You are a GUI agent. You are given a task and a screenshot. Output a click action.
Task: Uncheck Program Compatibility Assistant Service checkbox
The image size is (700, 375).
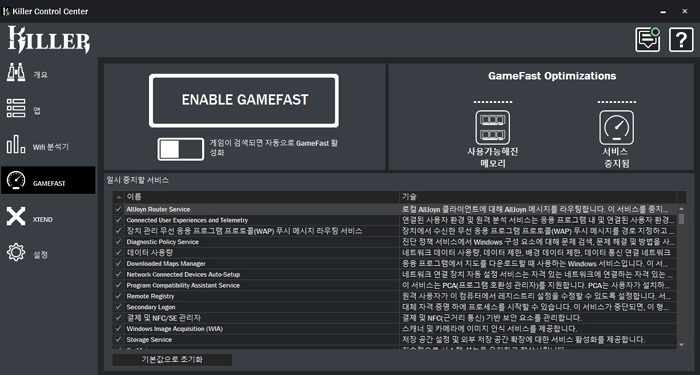click(118, 285)
